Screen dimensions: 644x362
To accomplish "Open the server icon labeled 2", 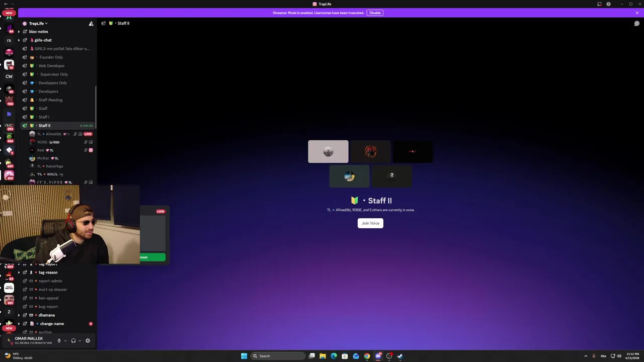I will (x=9, y=312).
